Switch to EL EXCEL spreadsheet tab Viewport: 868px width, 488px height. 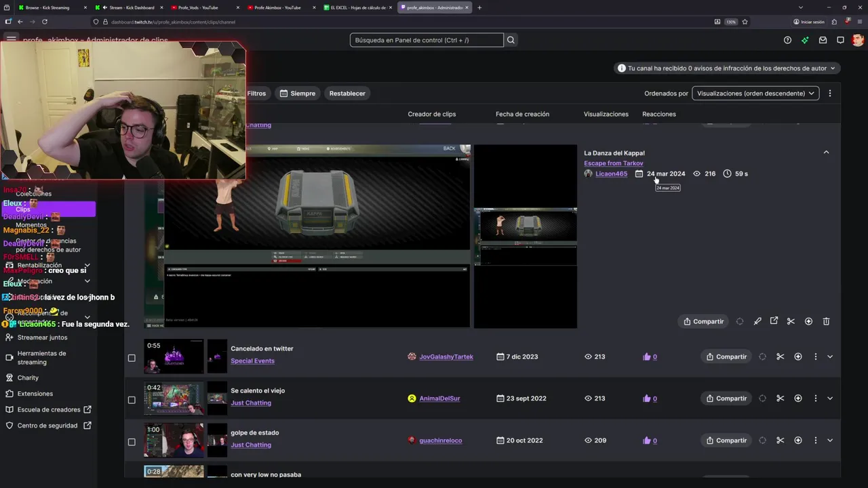pyautogui.click(x=358, y=7)
